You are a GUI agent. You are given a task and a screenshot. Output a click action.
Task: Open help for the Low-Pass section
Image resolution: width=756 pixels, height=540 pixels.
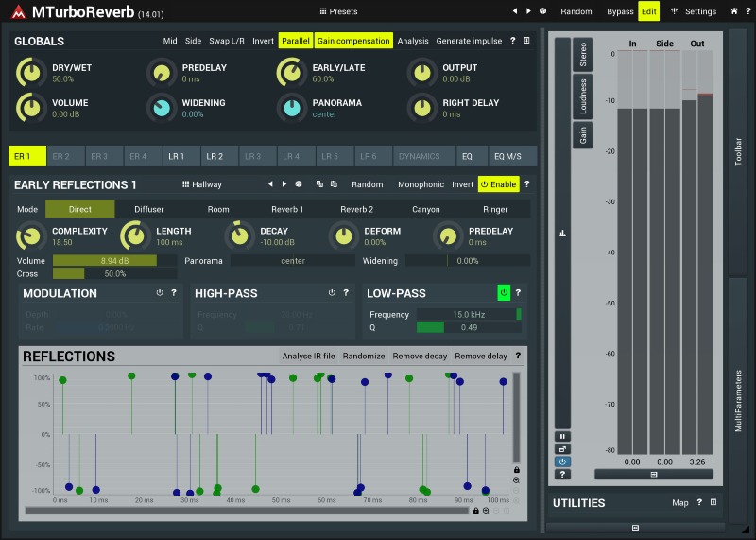click(518, 293)
